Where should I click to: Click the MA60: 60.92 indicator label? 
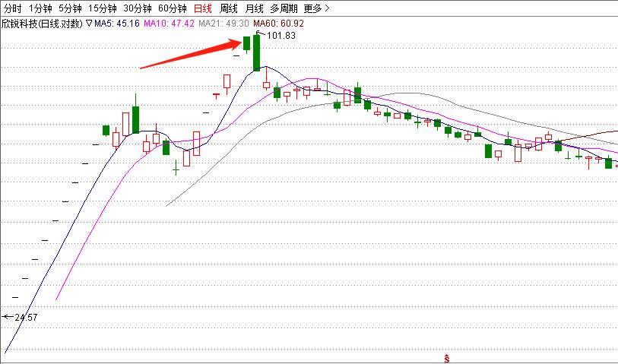point(278,24)
